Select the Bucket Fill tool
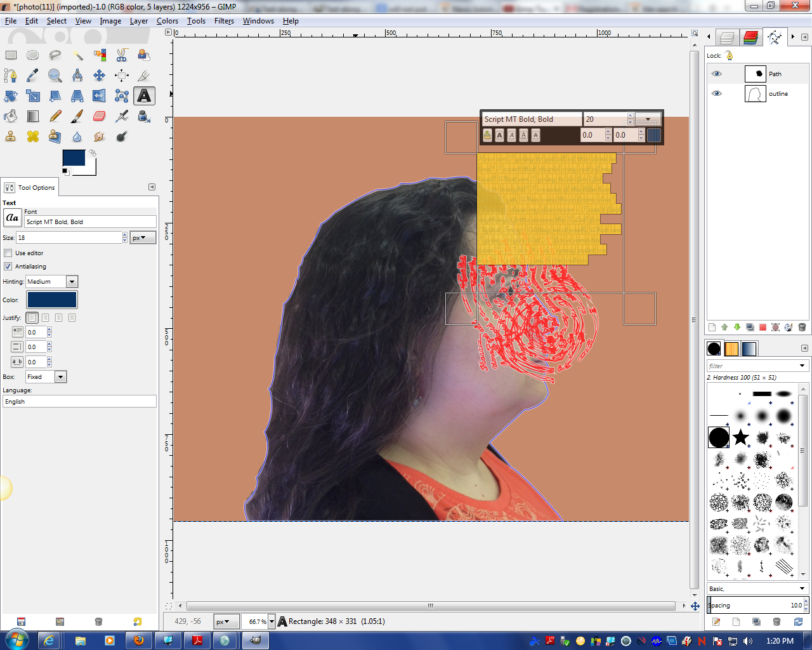 (11, 116)
